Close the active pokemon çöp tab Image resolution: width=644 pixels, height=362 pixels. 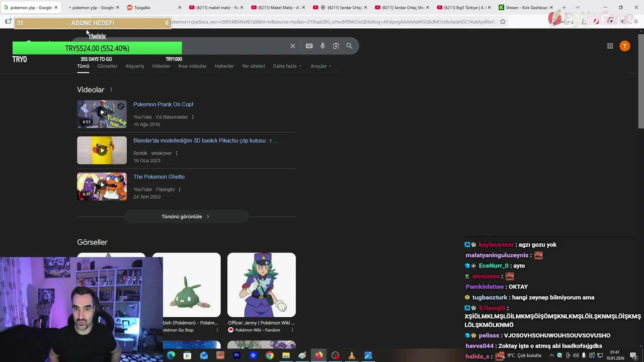(56, 8)
